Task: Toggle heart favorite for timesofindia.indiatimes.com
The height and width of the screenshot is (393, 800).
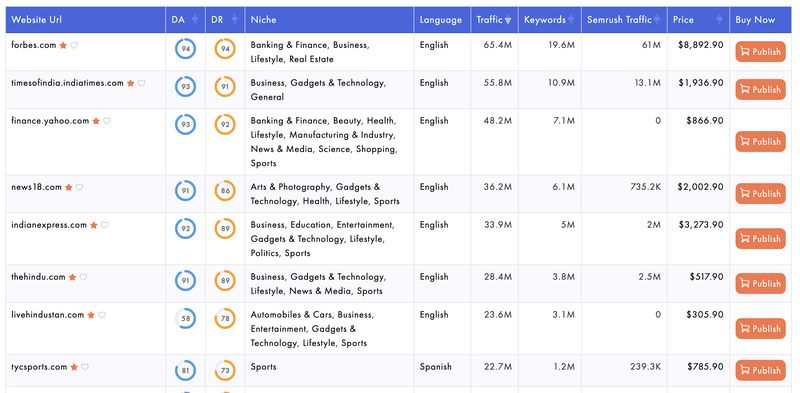Action: click(141, 83)
